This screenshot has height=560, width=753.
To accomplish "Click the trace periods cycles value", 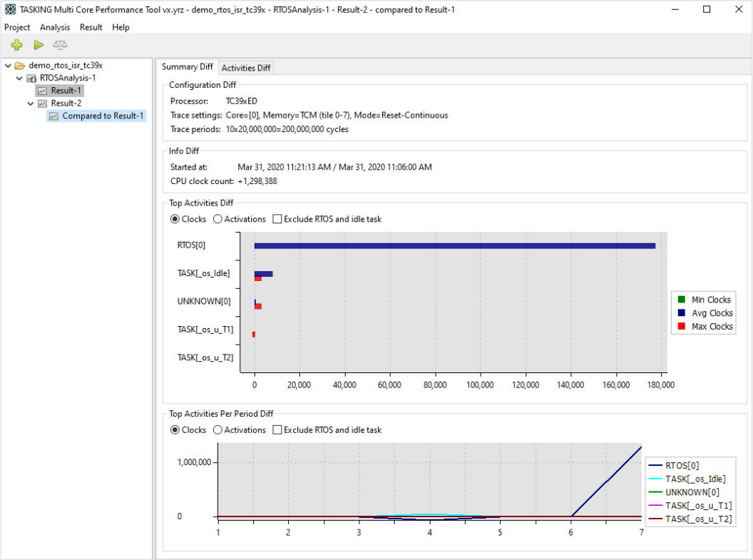I will (x=287, y=129).
